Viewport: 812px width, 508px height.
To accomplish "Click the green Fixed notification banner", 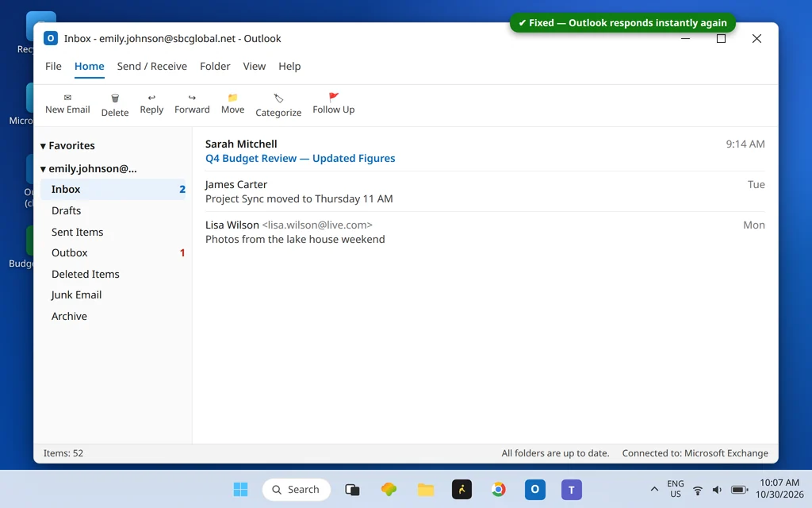I will click(x=622, y=23).
